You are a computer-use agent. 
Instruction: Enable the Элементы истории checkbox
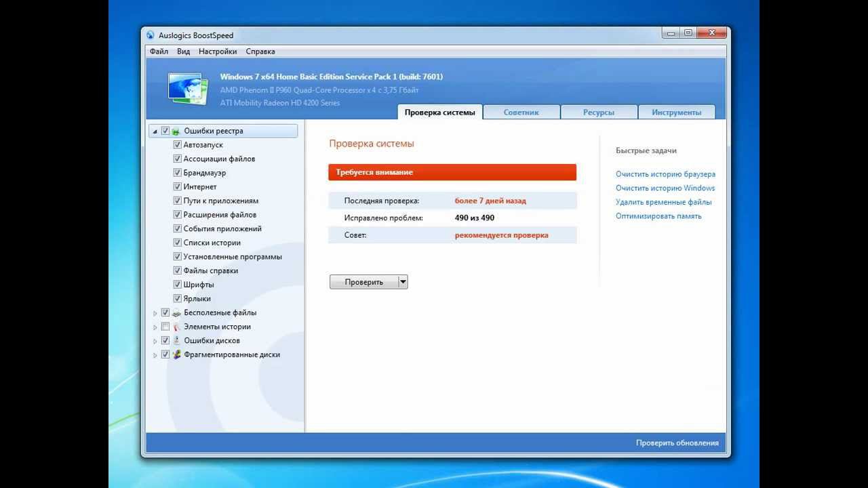click(165, 327)
